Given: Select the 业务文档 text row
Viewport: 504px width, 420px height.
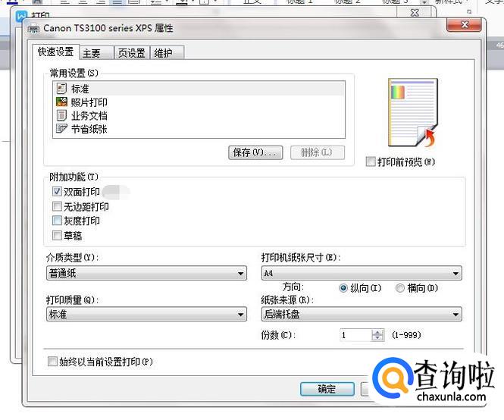Looking at the screenshot, I should 89,116.
